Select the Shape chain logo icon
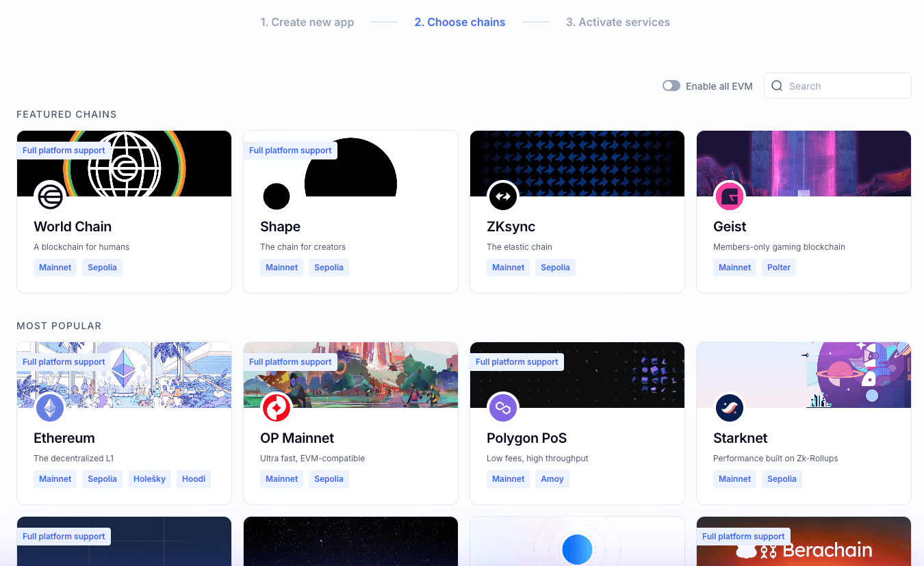This screenshot has width=924, height=566. pyautogui.click(x=277, y=196)
